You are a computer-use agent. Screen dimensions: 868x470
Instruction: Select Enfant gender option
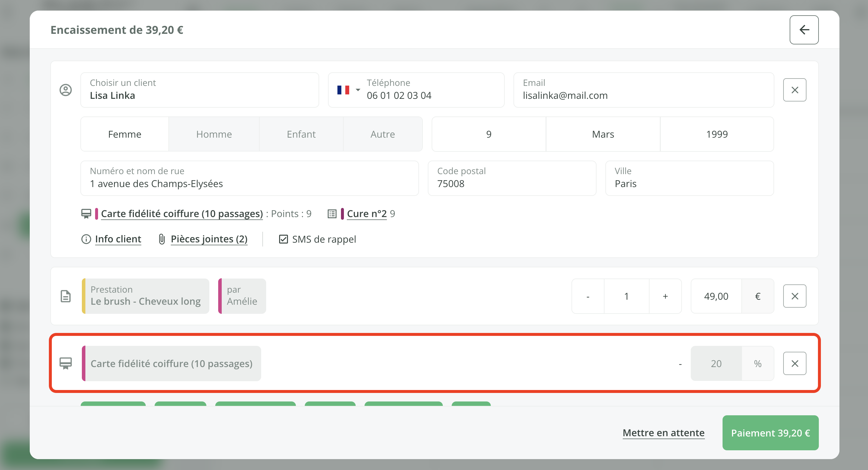point(301,134)
